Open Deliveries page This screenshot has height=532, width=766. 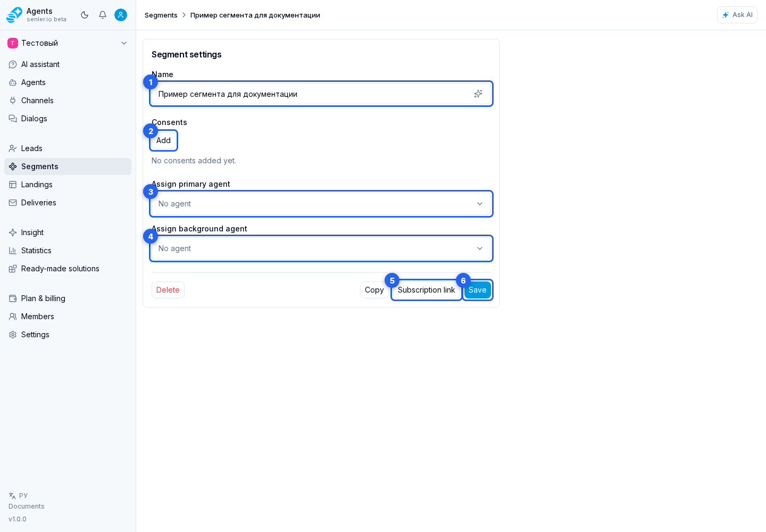tap(68, 203)
